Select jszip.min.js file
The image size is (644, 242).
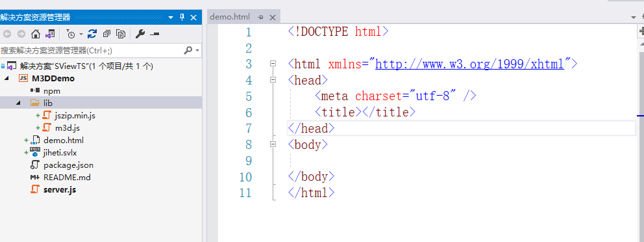tap(75, 116)
